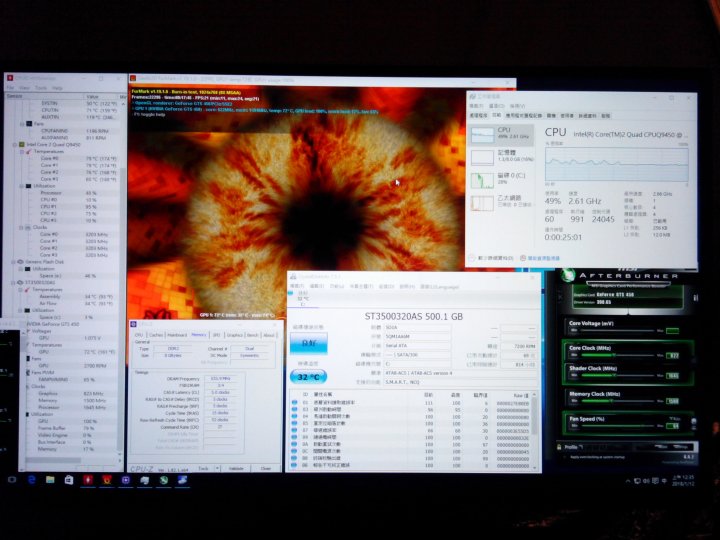Open the network icon in the system tray
This screenshot has width=720, height=540.
[637, 481]
